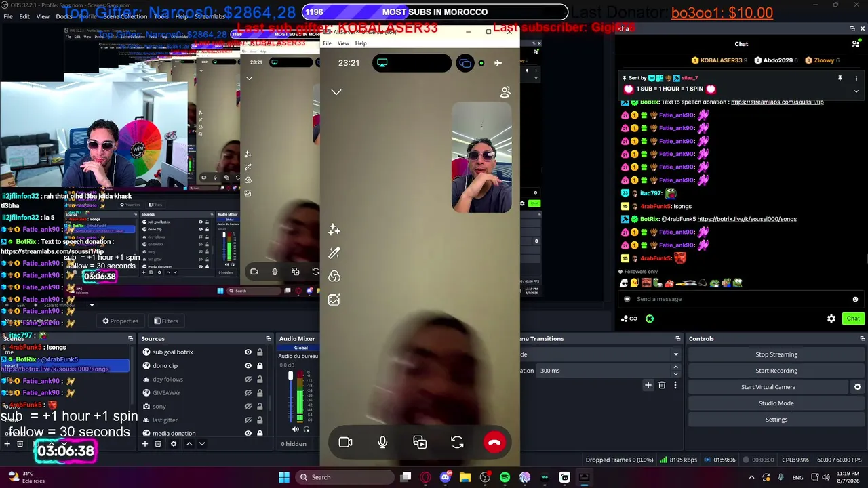Image resolution: width=868 pixels, height=488 pixels.
Task: Move the source up in the list
Action: [189, 444]
